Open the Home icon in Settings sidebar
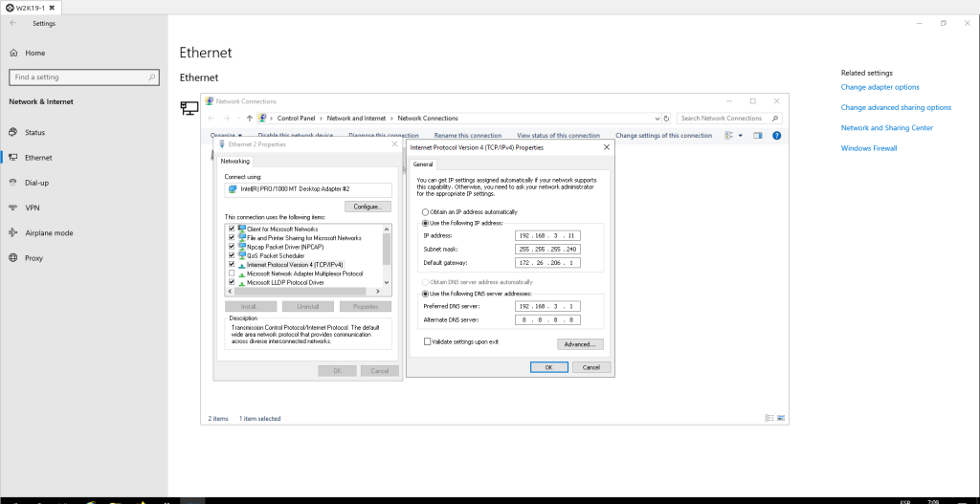Image resolution: width=980 pixels, height=504 pixels. pyautogui.click(x=13, y=53)
